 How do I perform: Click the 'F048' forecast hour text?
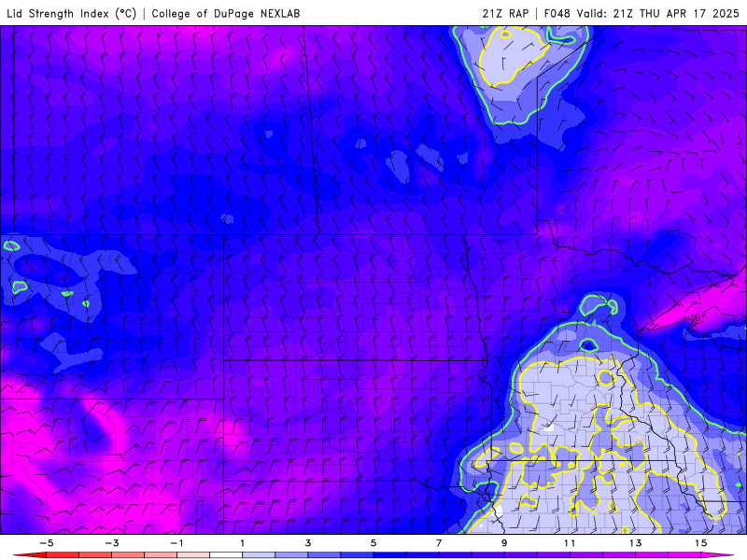coord(557,13)
